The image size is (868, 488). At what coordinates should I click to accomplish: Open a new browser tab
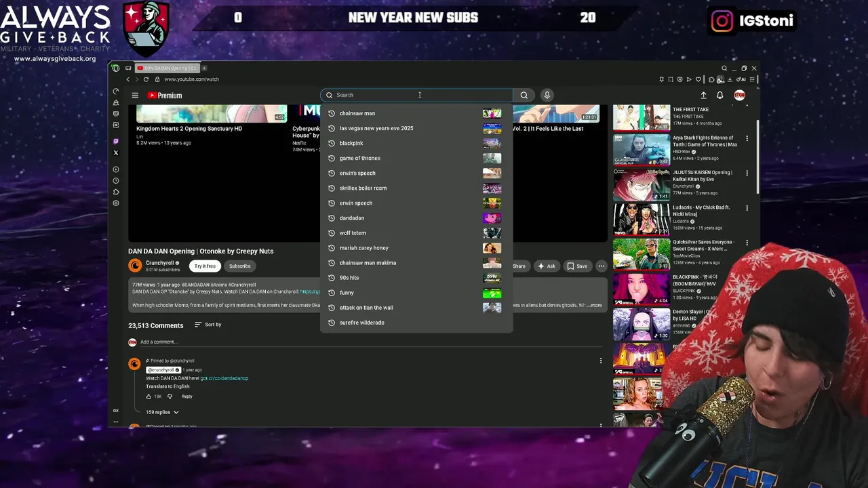coord(204,68)
